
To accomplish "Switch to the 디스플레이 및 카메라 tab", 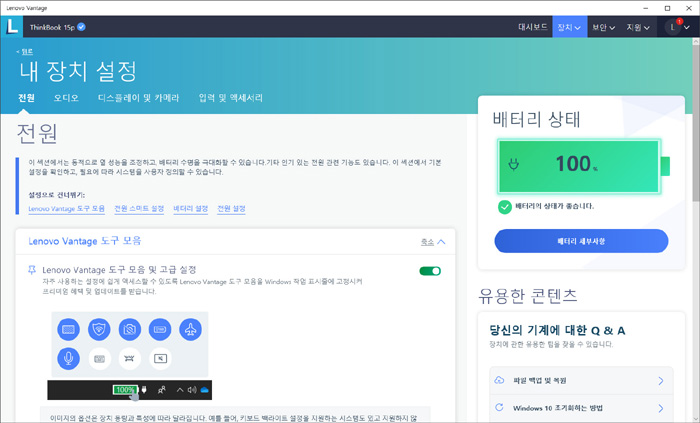I will click(x=138, y=98).
